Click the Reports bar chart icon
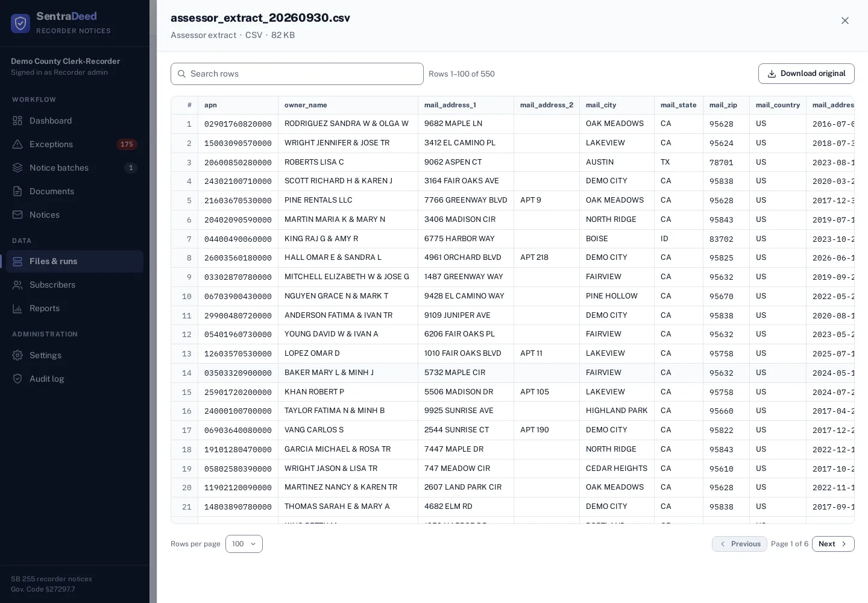868x603 pixels. 17,308
